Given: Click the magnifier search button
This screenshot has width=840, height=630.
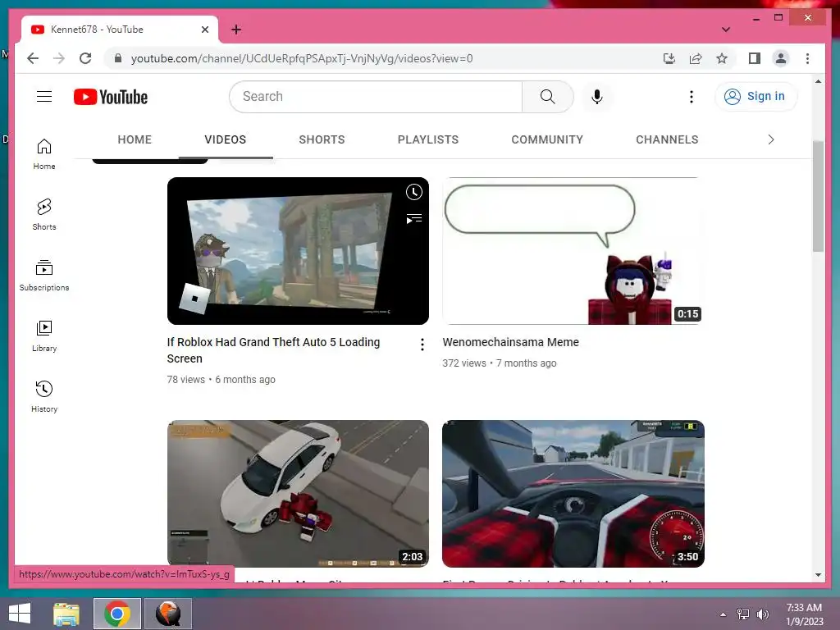Looking at the screenshot, I should [547, 97].
